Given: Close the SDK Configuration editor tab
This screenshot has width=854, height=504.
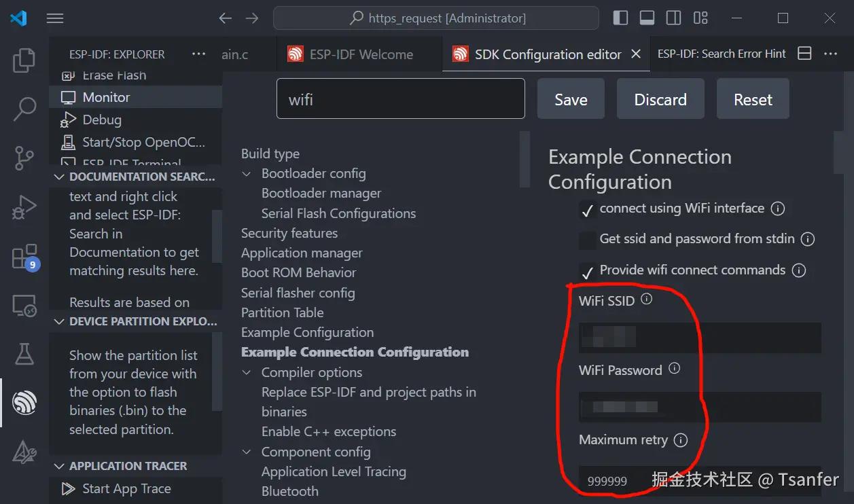Looking at the screenshot, I should point(636,54).
